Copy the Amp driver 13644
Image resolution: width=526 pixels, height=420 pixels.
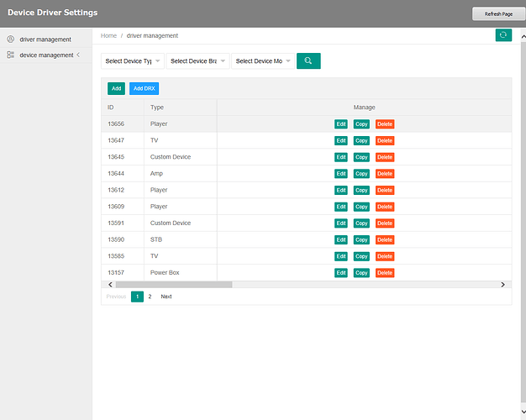(x=361, y=174)
